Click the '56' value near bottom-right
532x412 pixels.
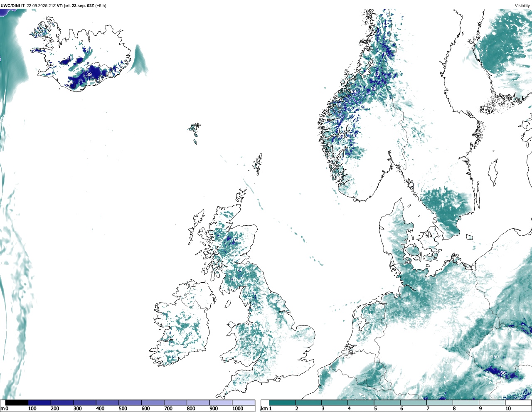pyautogui.click(x=503, y=373)
